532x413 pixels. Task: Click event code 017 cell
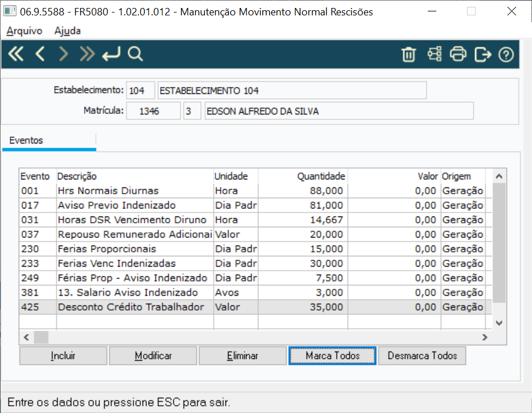click(38, 205)
